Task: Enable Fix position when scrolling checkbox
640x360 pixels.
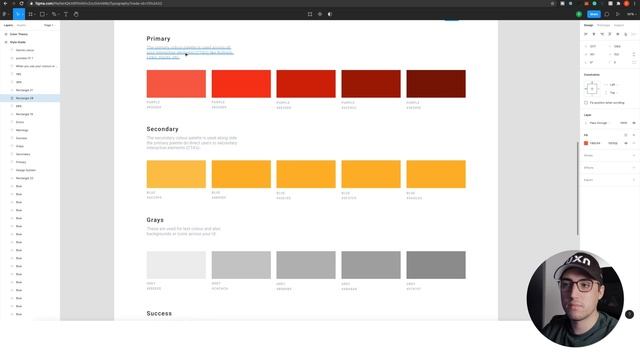Action: [x=586, y=103]
